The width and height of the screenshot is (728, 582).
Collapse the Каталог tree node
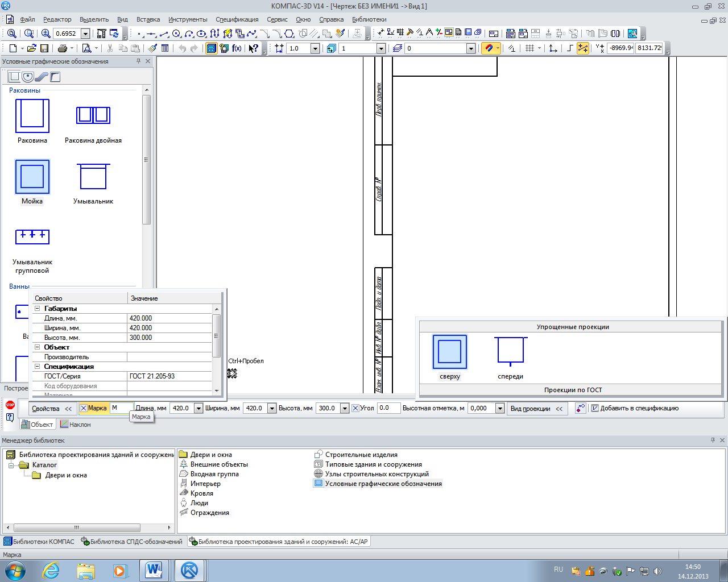pos(11,465)
